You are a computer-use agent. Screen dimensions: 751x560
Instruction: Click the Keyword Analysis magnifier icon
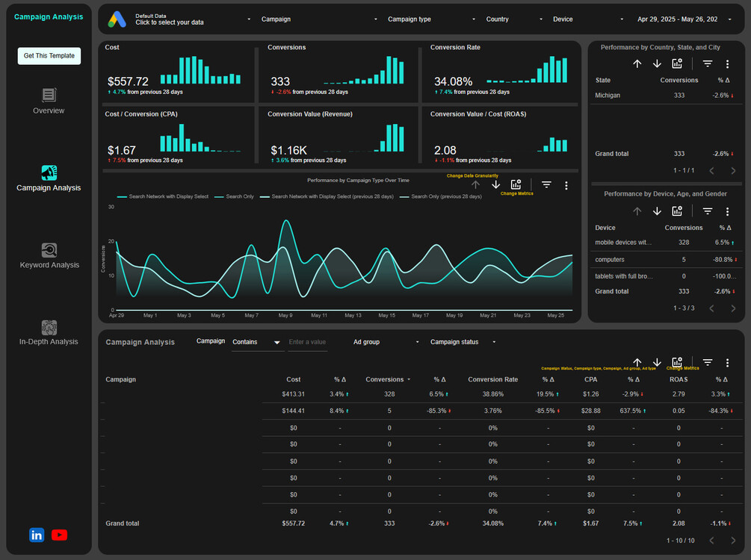pyautogui.click(x=49, y=250)
